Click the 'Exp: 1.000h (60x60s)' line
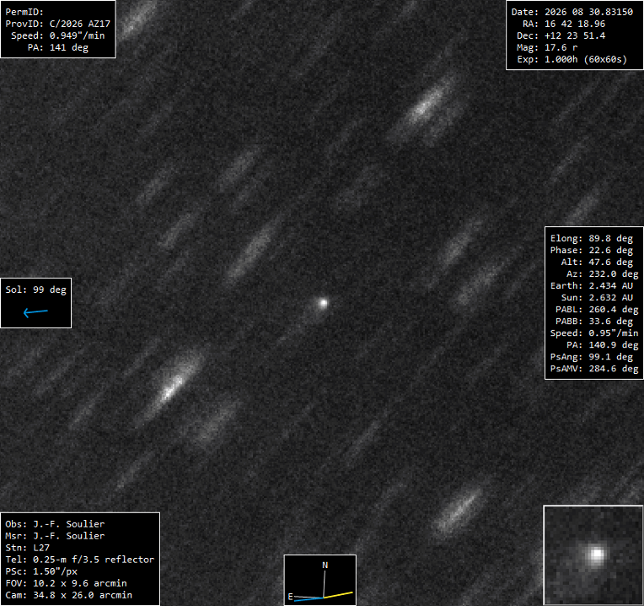 (x=572, y=60)
